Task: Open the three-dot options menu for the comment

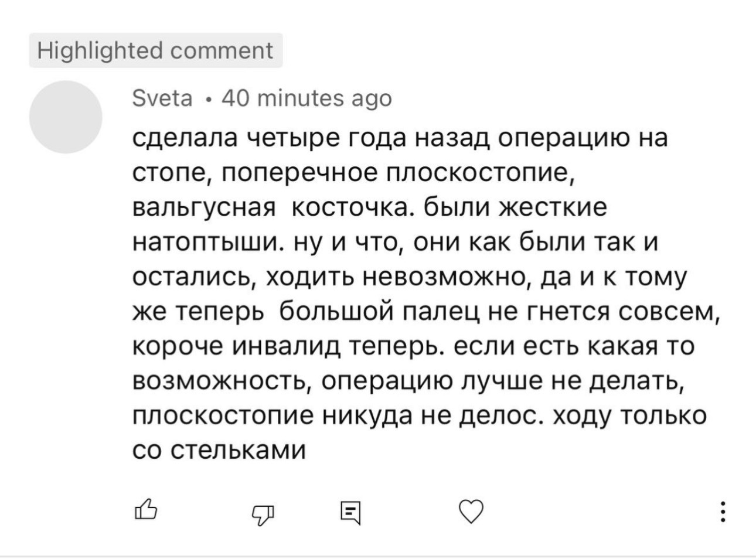Action: [x=724, y=512]
